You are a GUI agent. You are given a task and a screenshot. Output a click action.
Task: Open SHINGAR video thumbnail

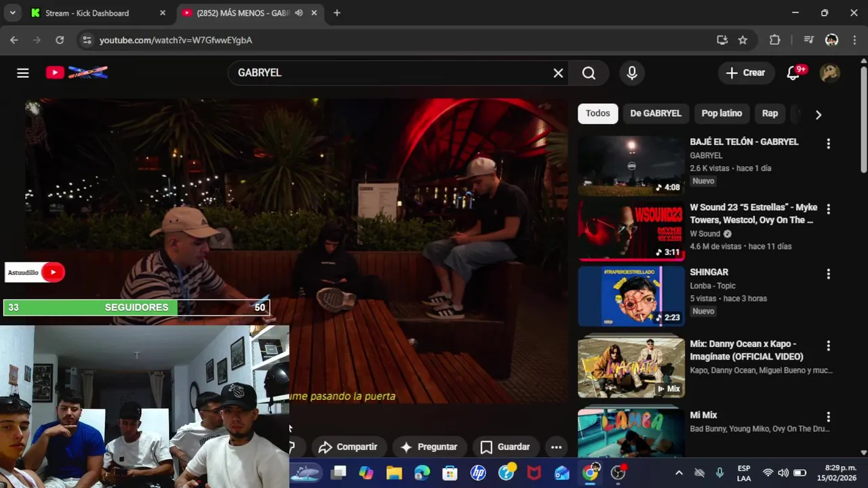tap(631, 296)
